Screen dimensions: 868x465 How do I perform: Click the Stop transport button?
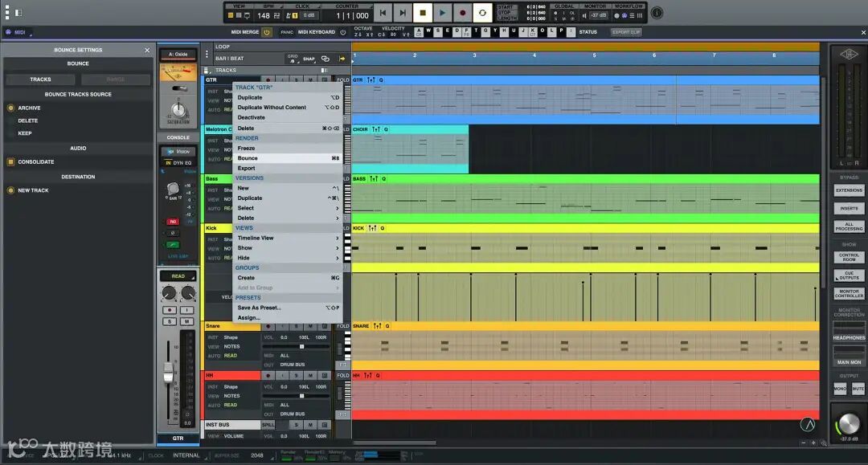point(423,13)
